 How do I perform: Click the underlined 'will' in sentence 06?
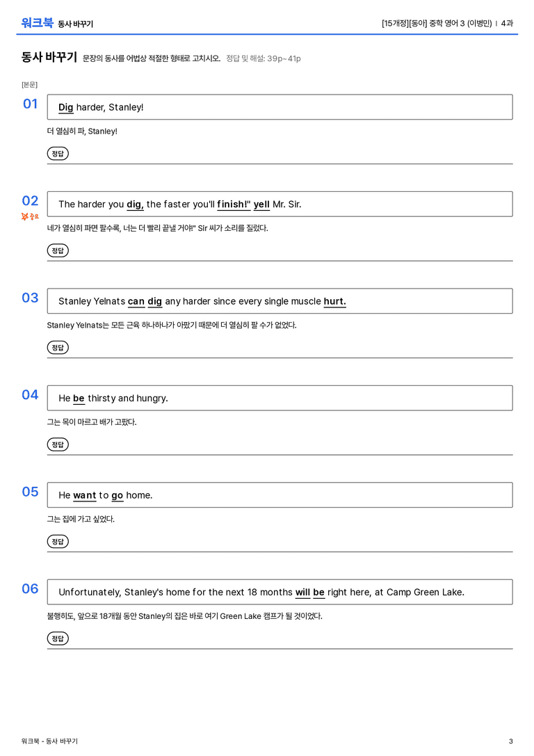[302, 592]
